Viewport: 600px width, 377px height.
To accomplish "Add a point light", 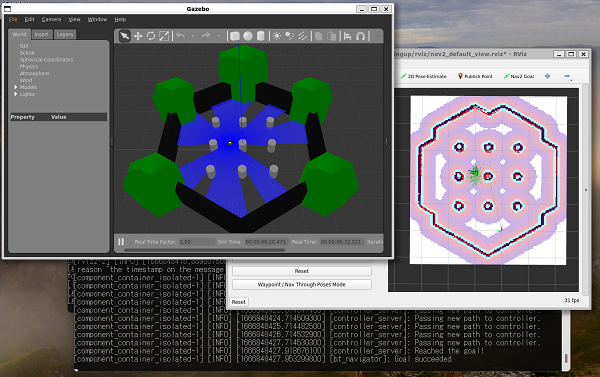I will [276, 36].
